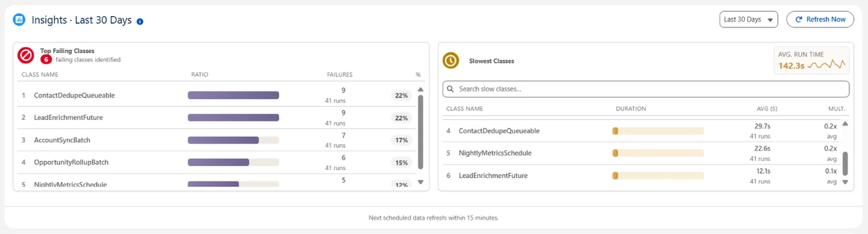This screenshot has height=234, width=868.
Task: Click the 142.3s average run time value
Action: click(790, 65)
